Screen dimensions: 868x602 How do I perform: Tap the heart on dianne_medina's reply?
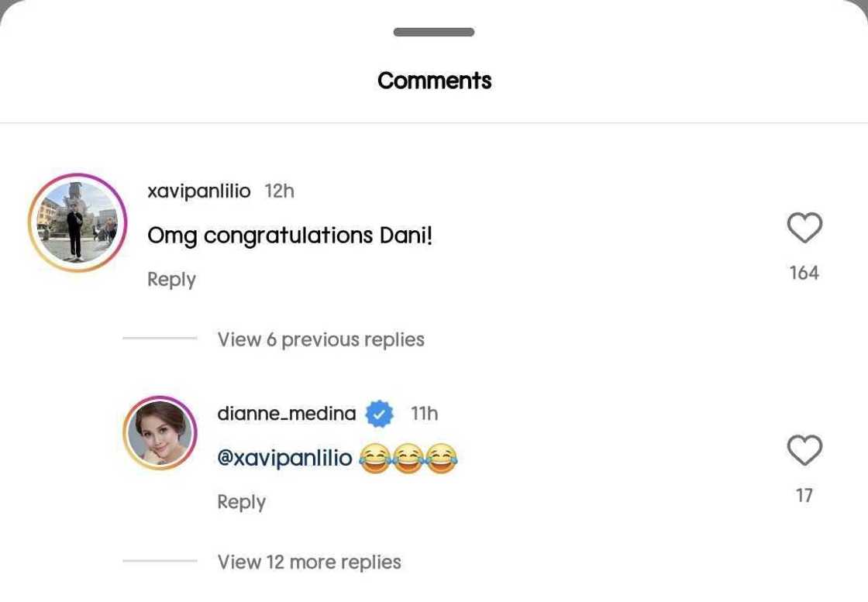tap(804, 450)
